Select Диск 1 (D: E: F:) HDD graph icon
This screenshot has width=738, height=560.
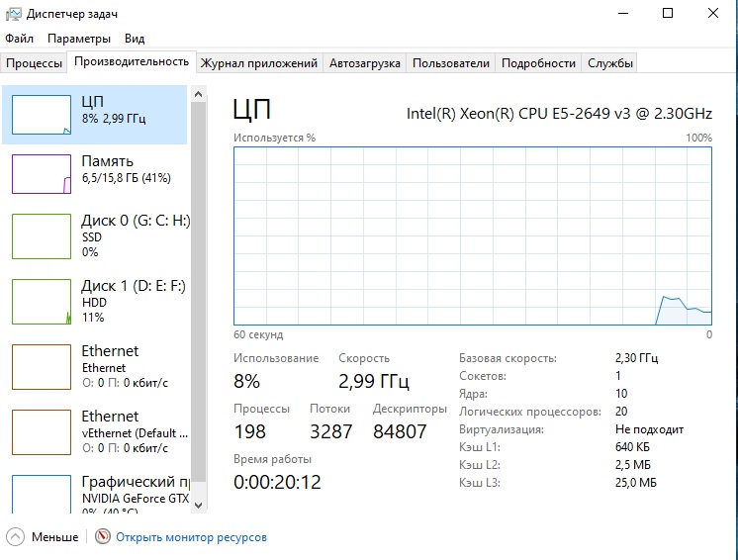tap(42, 301)
